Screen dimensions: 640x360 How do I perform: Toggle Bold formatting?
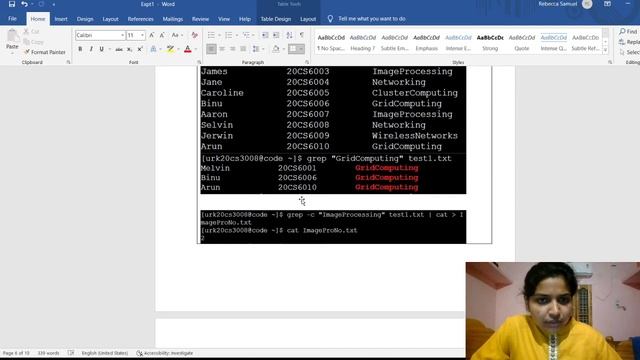(80, 49)
